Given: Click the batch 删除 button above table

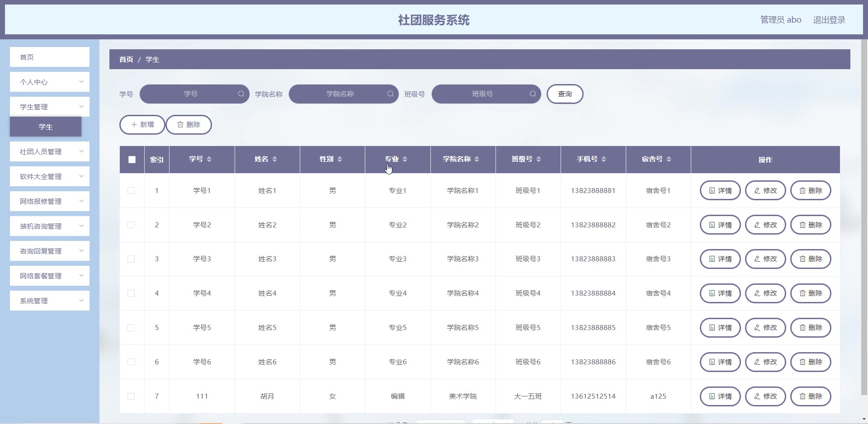Looking at the screenshot, I should [189, 125].
